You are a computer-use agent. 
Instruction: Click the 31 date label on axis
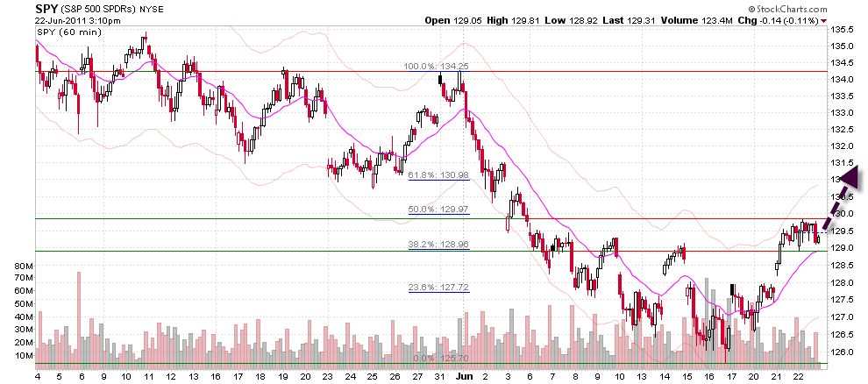point(438,376)
